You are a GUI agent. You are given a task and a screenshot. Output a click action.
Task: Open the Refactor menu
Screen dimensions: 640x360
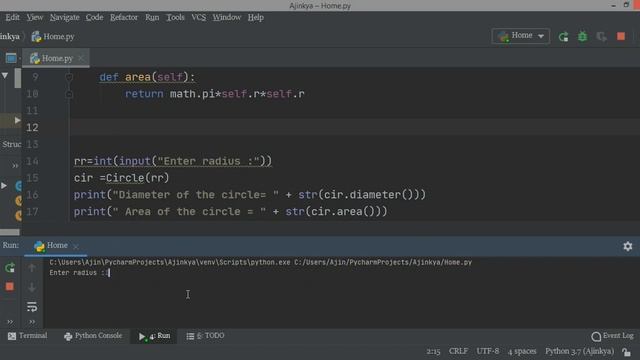(x=124, y=18)
